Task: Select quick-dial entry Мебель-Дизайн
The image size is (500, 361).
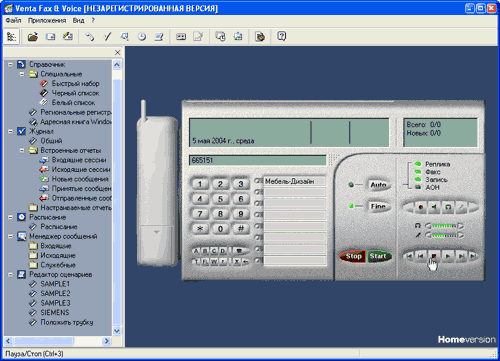Action: [x=294, y=181]
